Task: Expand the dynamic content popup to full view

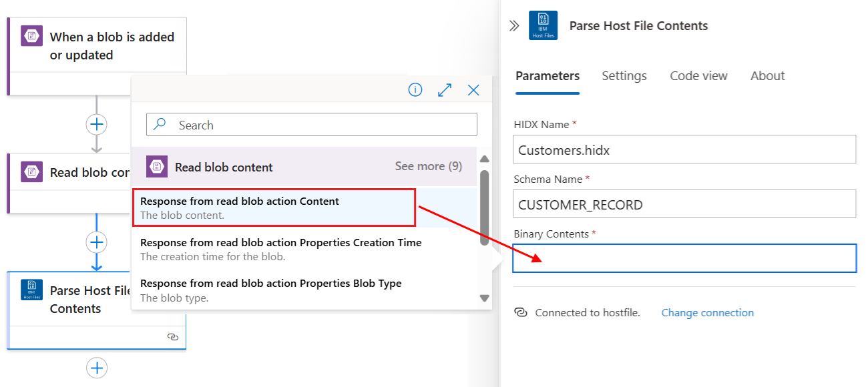Action: tap(445, 89)
